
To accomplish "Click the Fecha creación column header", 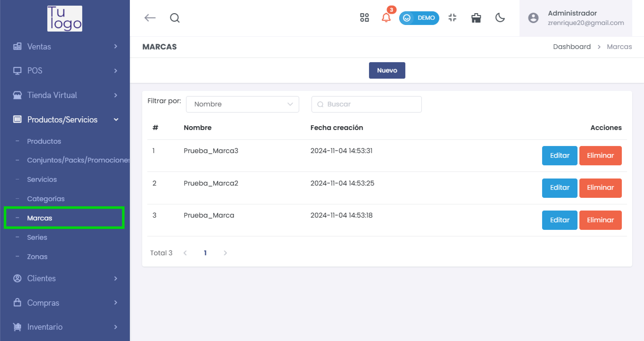I will pyautogui.click(x=336, y=128).
